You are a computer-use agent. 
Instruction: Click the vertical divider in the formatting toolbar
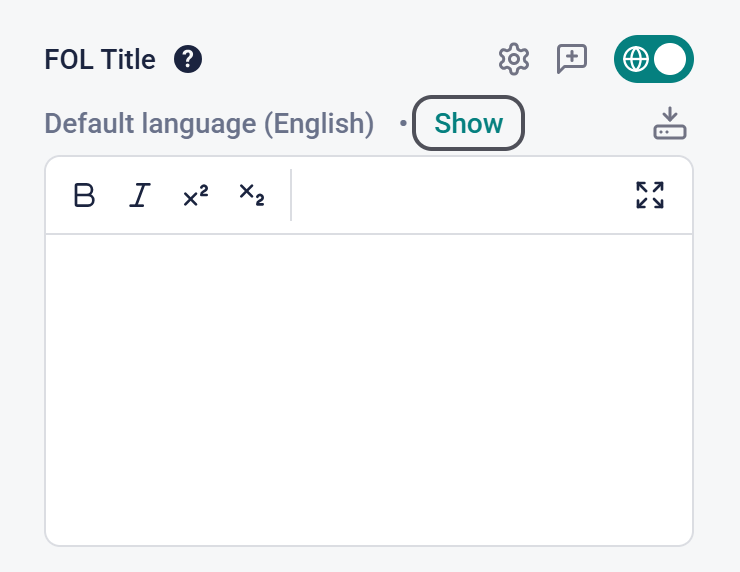coord(291,195)
